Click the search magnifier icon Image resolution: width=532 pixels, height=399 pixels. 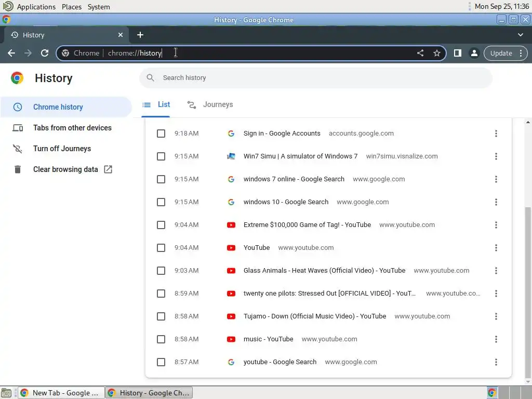pos(150,78)
